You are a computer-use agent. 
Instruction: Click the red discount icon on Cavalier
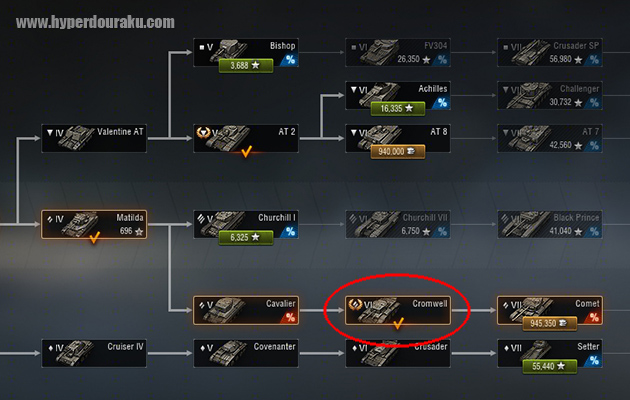(x=290, y=318)
